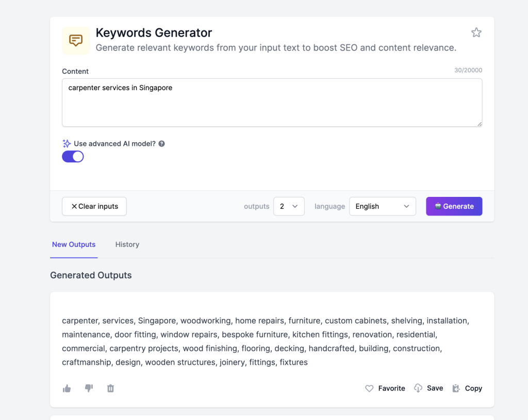Delete the output with the trash icon

pyautogui.click(x=110, y=389)
